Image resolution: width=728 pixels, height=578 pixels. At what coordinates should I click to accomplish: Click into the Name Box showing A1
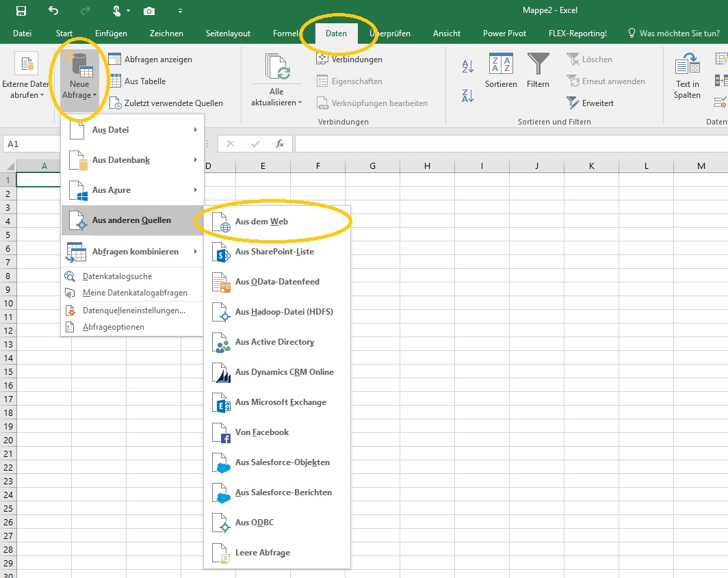pyautogui.click(x=31, y=144)
